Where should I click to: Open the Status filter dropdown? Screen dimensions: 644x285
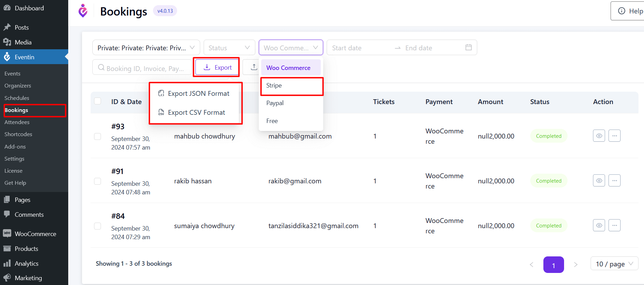[229, 48]
